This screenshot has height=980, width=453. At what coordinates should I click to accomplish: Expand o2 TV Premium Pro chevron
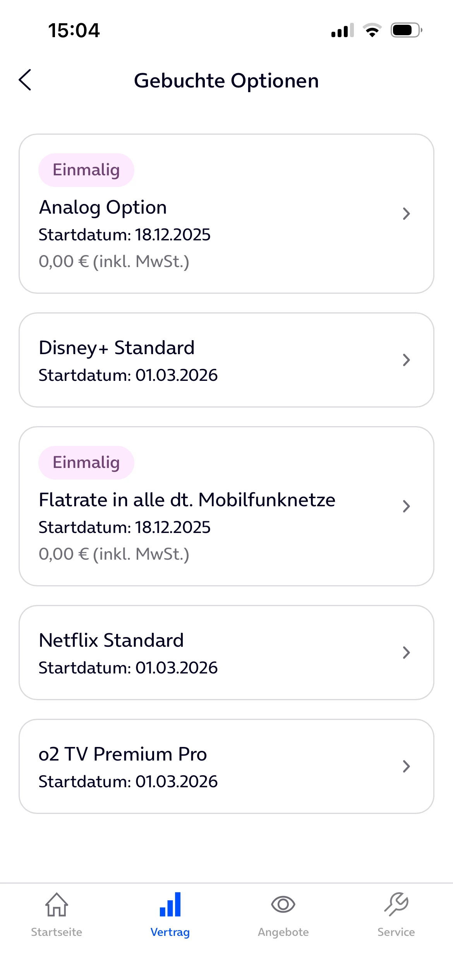coord(406,766)
